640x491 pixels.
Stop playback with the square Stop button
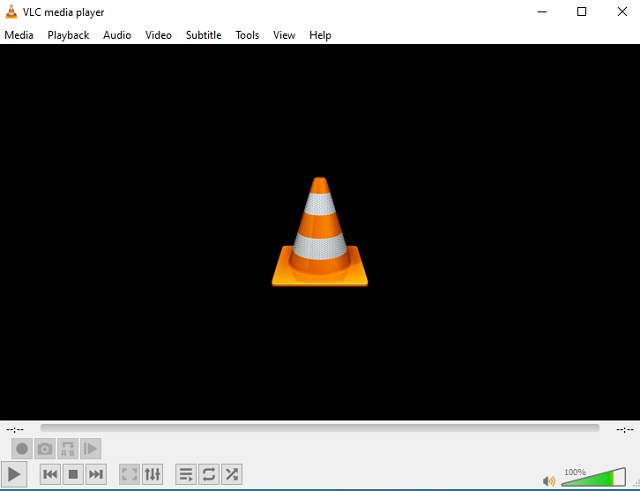pos(73,474)
